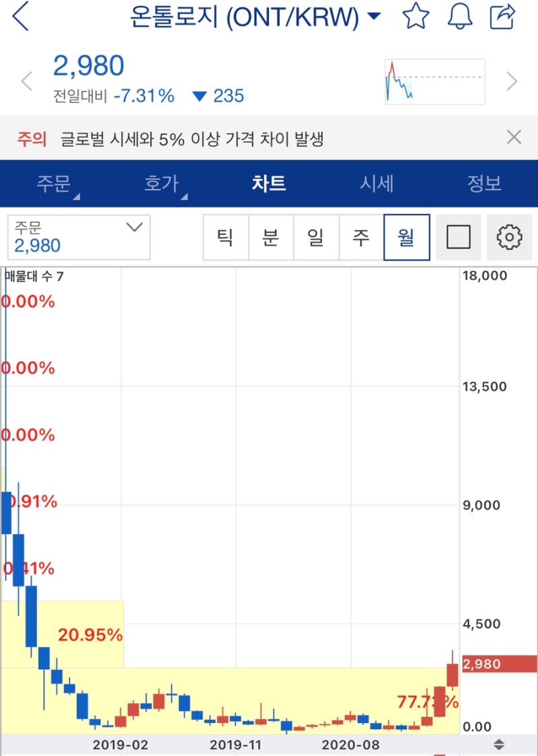The width and height of the screenshot is (538, 756).
Task: Switch chart to 틱 tick interval
Action: point(226,237)
